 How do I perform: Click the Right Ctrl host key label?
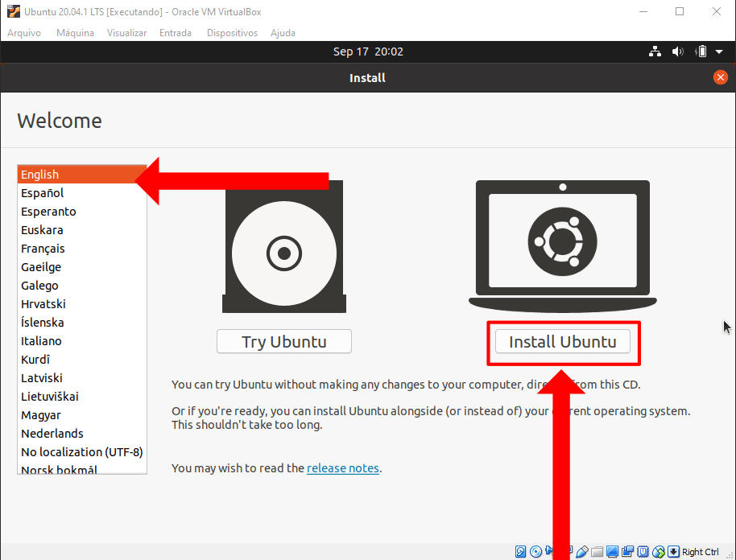pyautogui.click(x=700, y=552)
